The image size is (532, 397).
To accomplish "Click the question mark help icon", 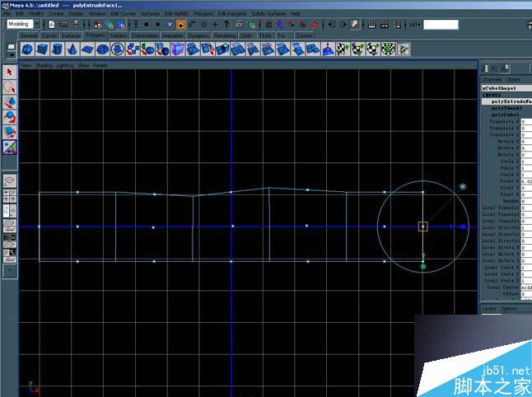I will point(226,24).
